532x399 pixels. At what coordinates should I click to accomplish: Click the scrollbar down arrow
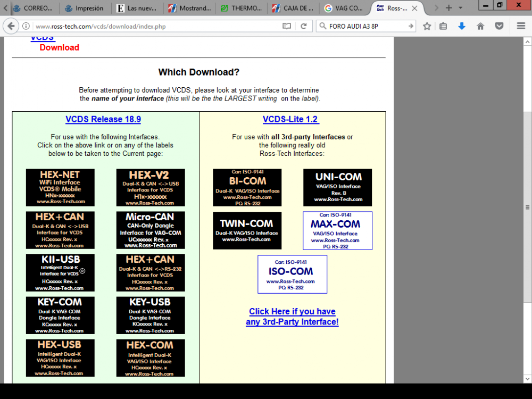click(x=527, y=379)
